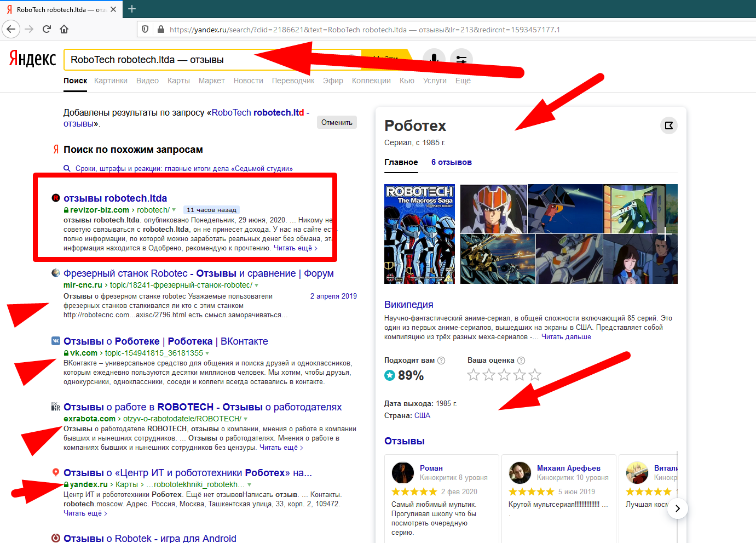Click mir-cnc.ru result favicon
The image size is (756, 543).
click(x=55, y=273)
